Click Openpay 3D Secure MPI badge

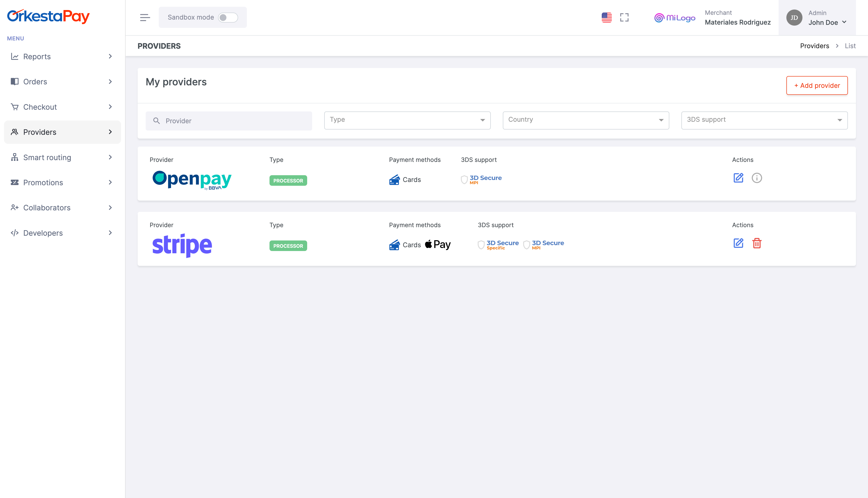(x=481, y=179)
